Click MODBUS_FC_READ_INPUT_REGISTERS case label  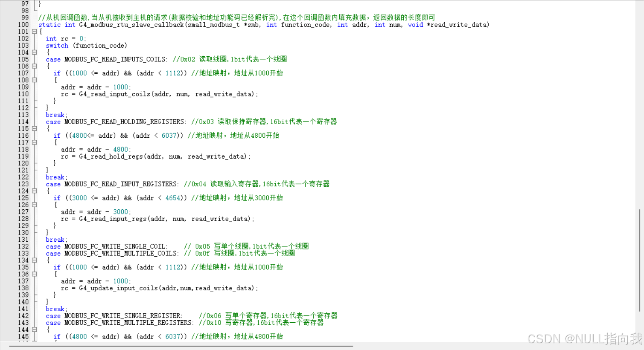121,184
